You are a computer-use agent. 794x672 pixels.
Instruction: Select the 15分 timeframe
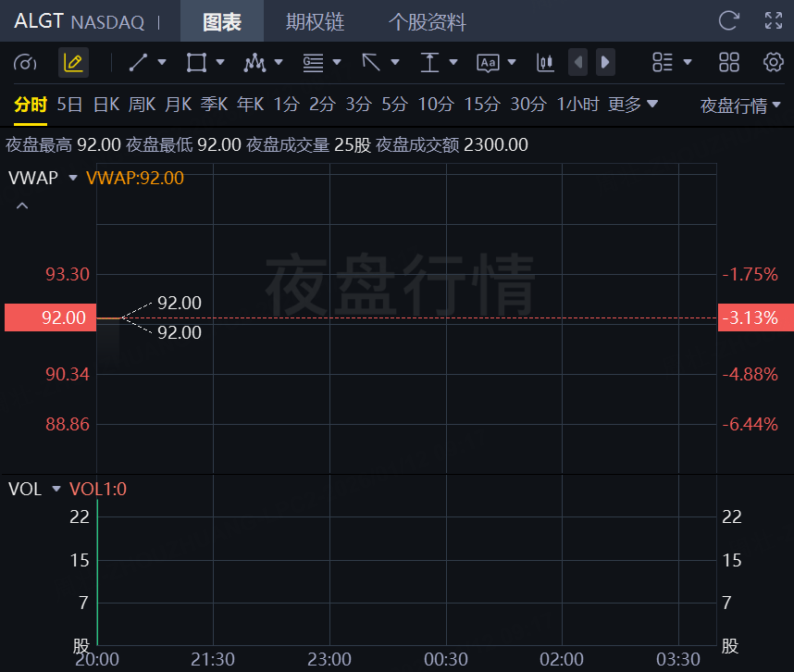click(x=481, y=105)
